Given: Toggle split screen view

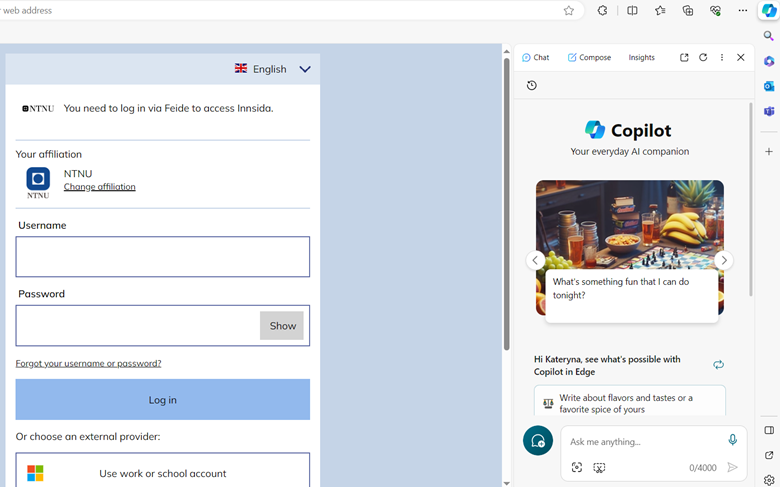Looking at the screenshot, I should pos(632,11).
